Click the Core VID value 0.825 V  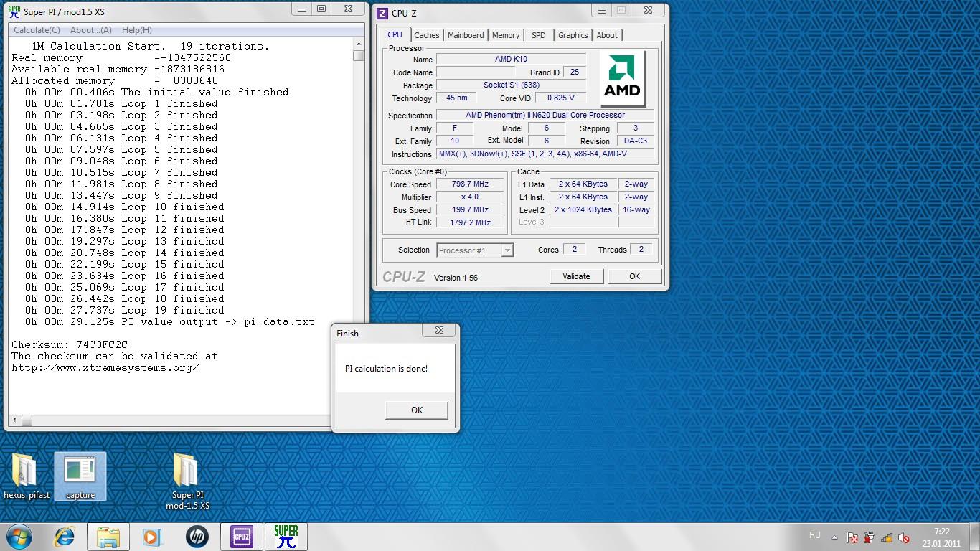pos(560,98)
